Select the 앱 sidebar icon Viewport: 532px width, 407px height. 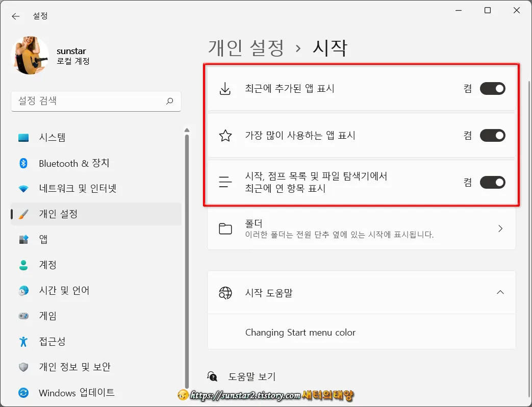coord(22,239)
